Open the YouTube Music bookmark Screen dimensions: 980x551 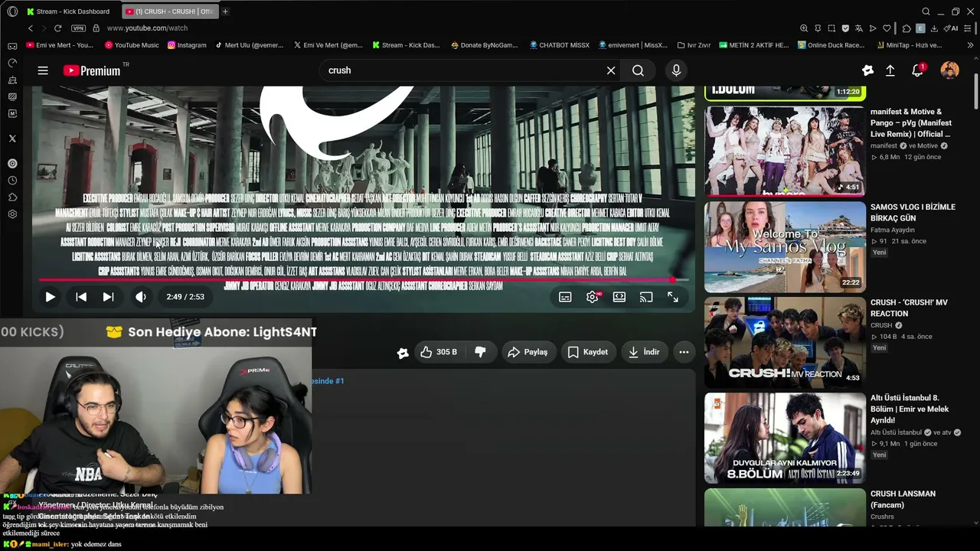point(132,45)
